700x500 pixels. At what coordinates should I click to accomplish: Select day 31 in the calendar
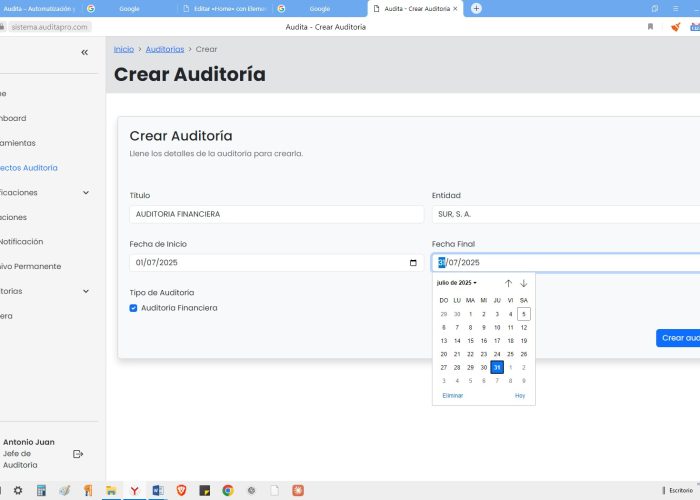497,367
